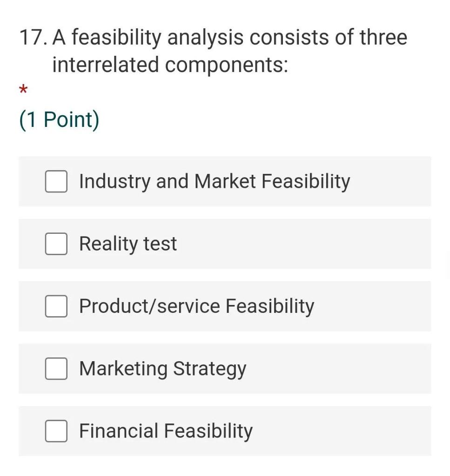Mark the Financial Feasibility checkbox
Image resolution: width=450 pixels, height=476 pixels.
coord(56,431)
